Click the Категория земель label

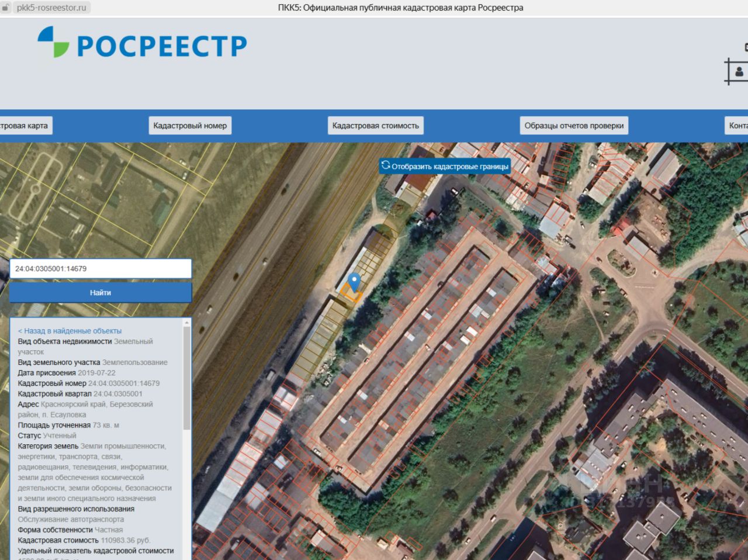pos(48,447)
